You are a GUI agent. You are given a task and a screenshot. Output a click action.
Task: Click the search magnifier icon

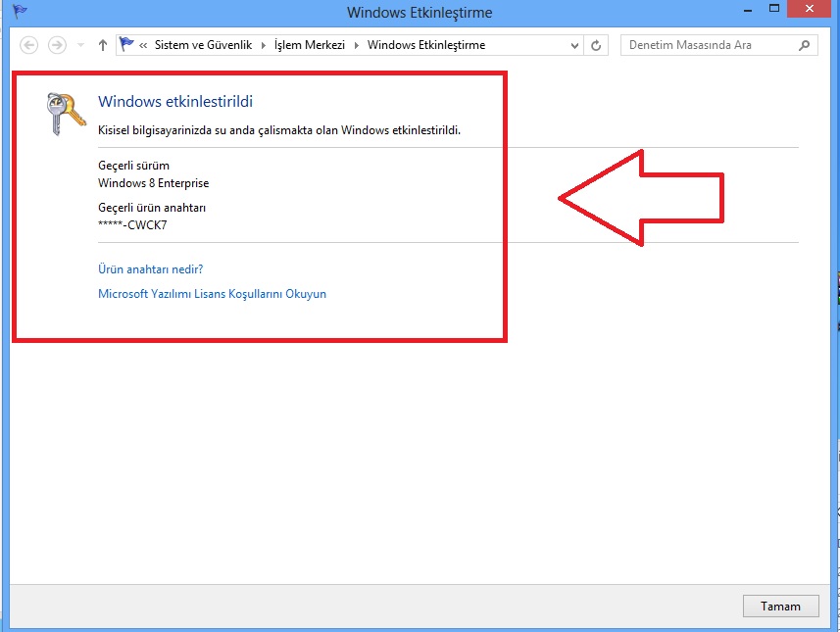pos(804,45)
